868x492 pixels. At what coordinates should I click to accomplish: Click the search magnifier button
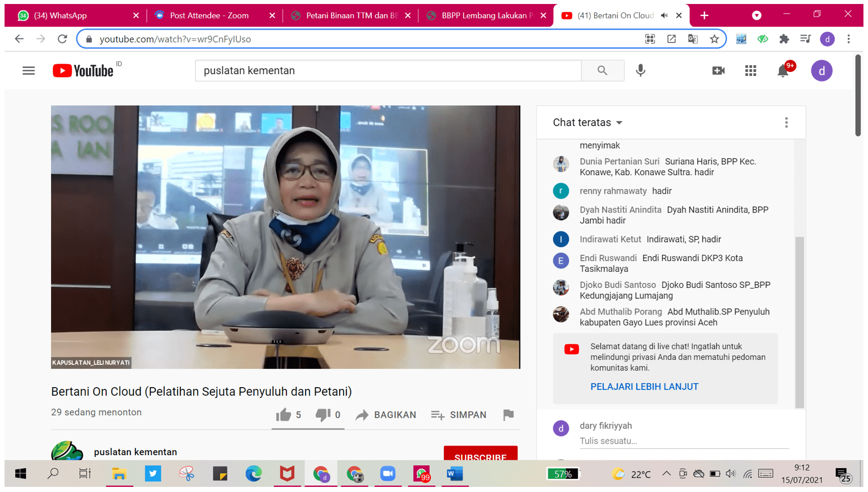(602, 71)
